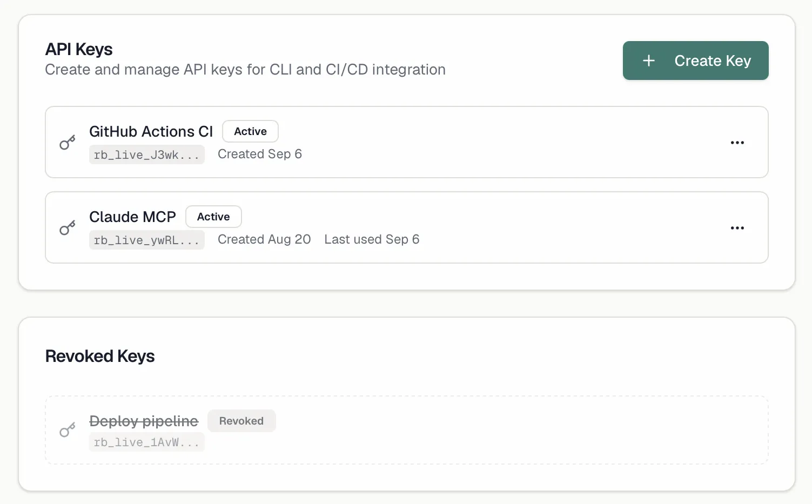Image resolution: width=812 pixels, height=504 pixels.
Task: Click the Create Key button
Action: tap(695, 61)
